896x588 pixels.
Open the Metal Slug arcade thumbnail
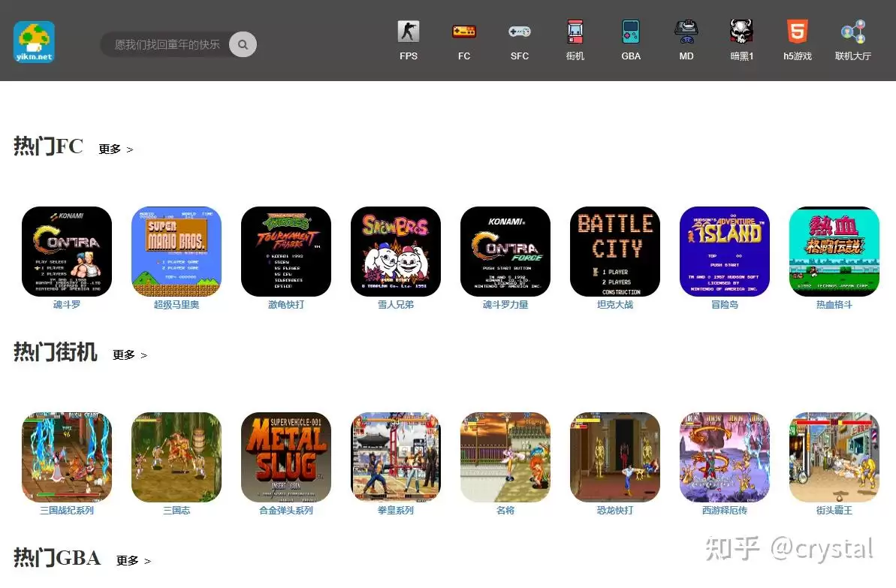tap(286, 457)
